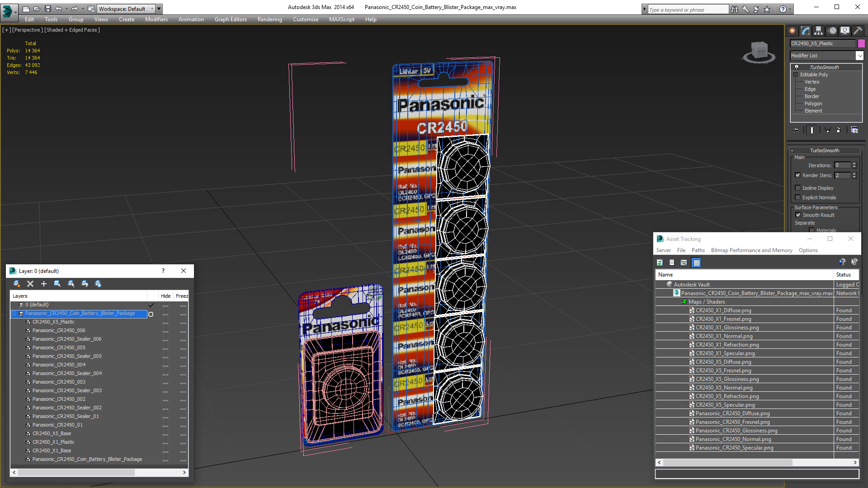Toggle TurboSmooth modifier lightbulb on/off
The image size is (868, 488).
coord(797,67)
